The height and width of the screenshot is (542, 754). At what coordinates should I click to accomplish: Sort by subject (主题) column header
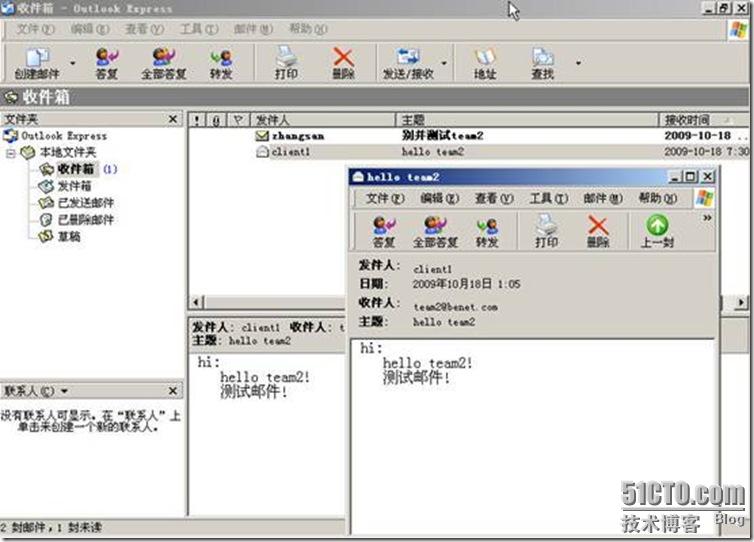pos(527,120)
